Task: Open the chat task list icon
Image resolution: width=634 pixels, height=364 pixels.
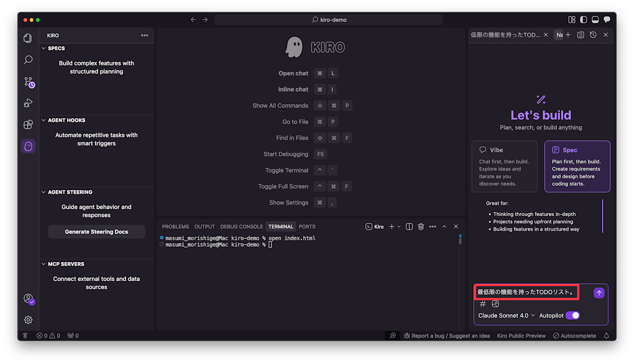Action: (x=581, y=35)
